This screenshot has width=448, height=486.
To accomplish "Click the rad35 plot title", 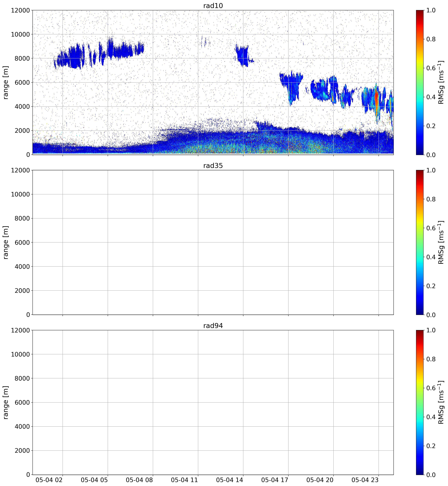I will click(213, 166).
